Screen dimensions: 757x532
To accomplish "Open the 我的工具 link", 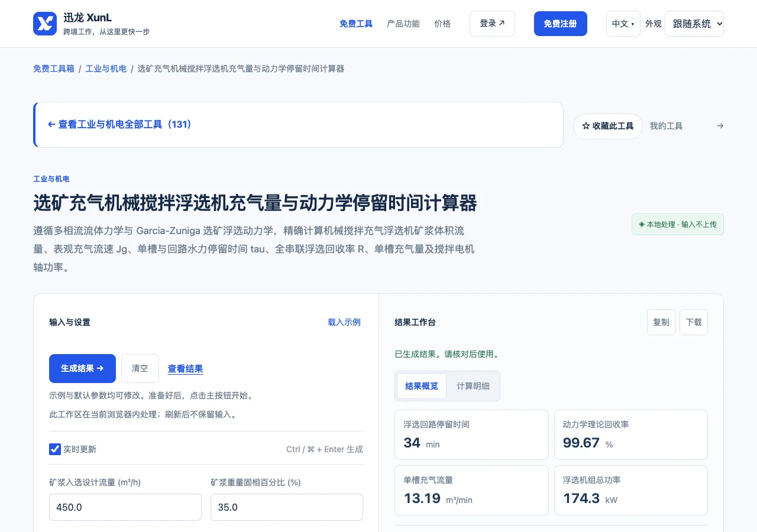I will [666, 126].
